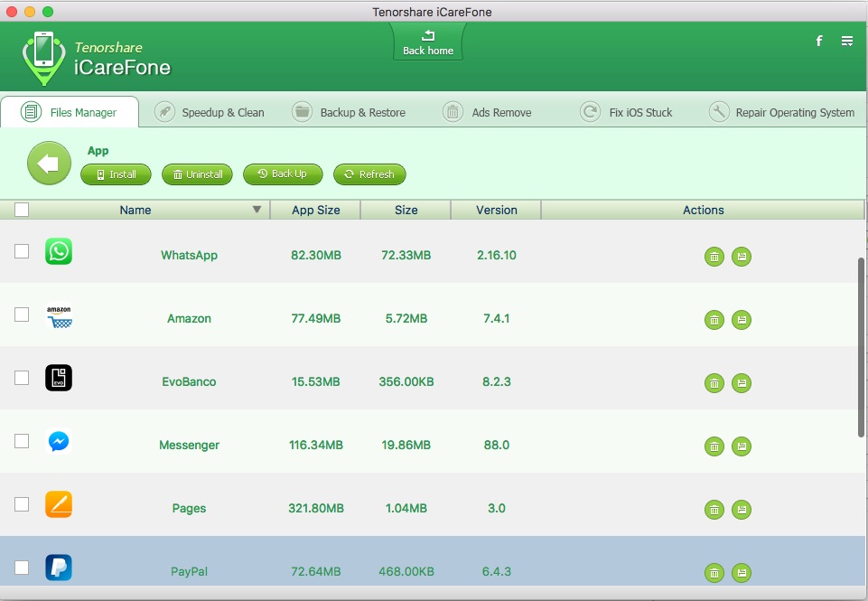This screenshot has width=868, height=601.
Task: Switch to the Files Manager tab
Action: click(x=70, y=112)
